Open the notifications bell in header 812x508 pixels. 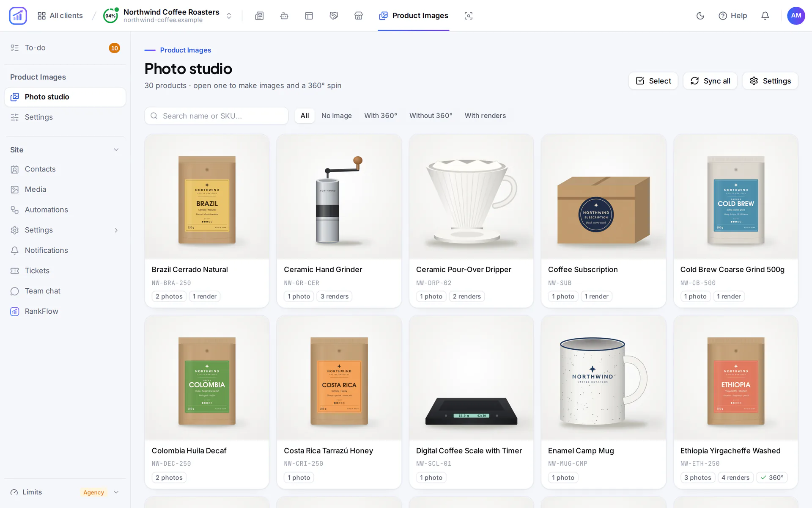tap(765, 16)
